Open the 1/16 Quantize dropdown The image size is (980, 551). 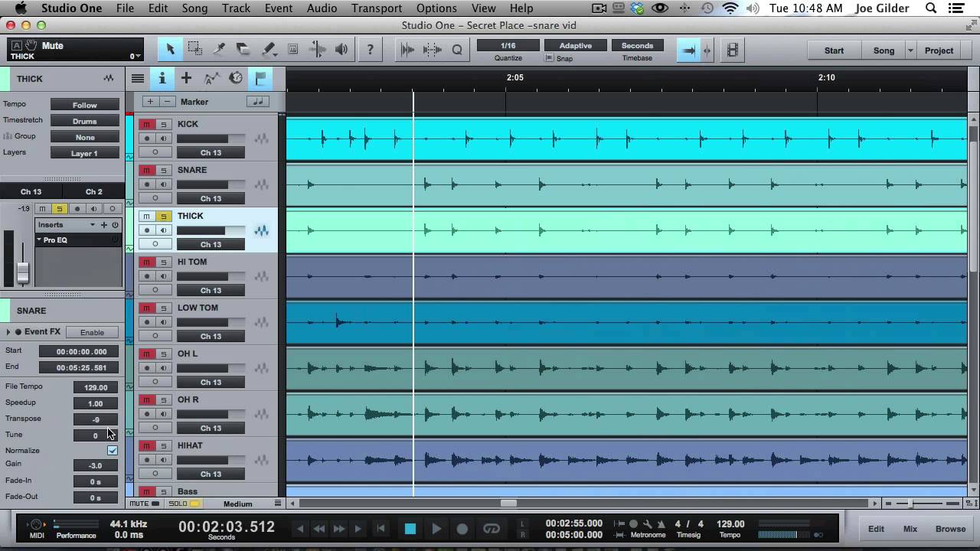[x=508, y=46]
